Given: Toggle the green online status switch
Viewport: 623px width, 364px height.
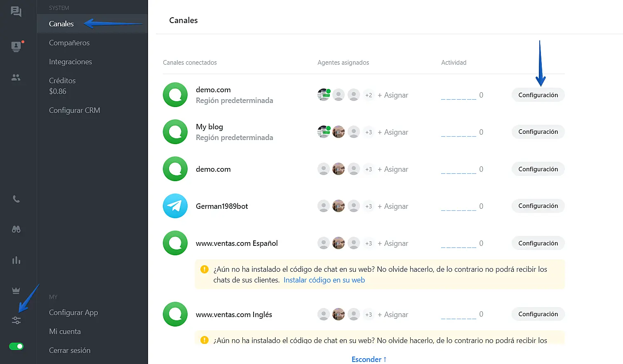Looking at the screenshot, I should click(16, 346).
